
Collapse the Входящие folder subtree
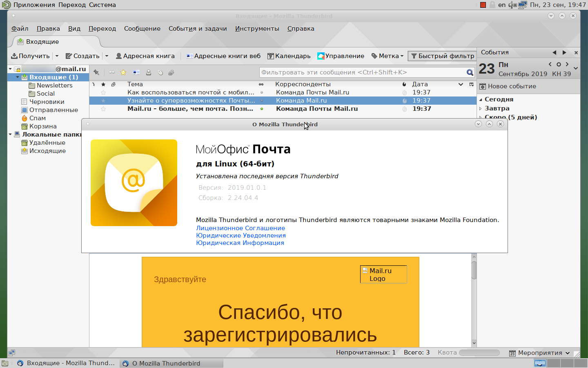(x=18, y=77)
